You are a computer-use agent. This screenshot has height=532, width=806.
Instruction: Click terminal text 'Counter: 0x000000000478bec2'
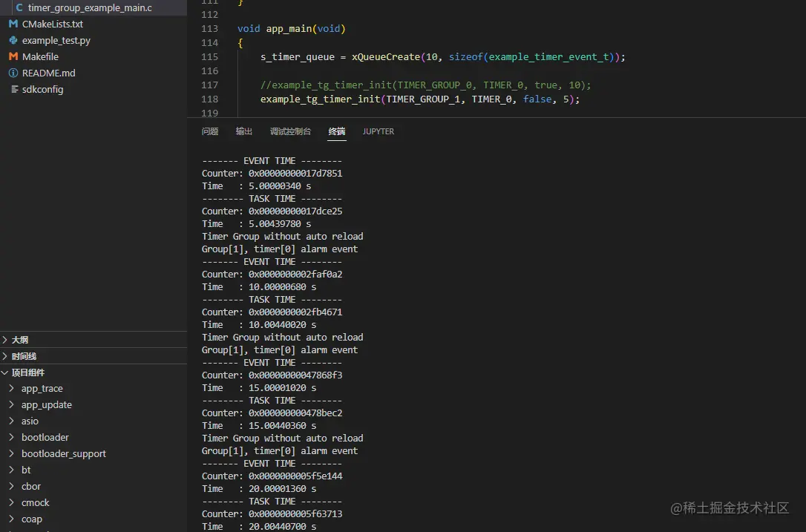272,413
